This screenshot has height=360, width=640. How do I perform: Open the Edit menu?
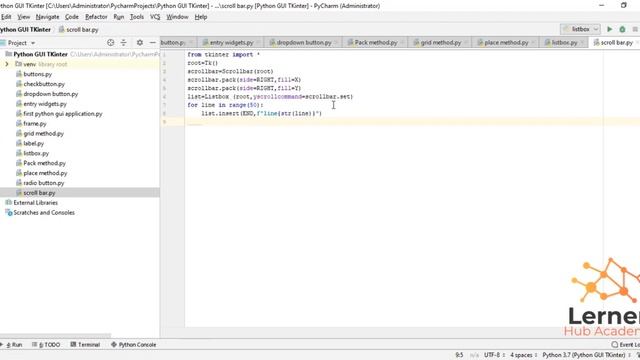click(6, 17)
